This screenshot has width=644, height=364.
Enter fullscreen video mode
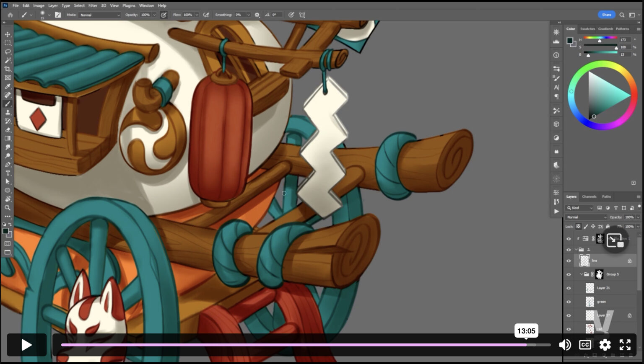(625, 345)
